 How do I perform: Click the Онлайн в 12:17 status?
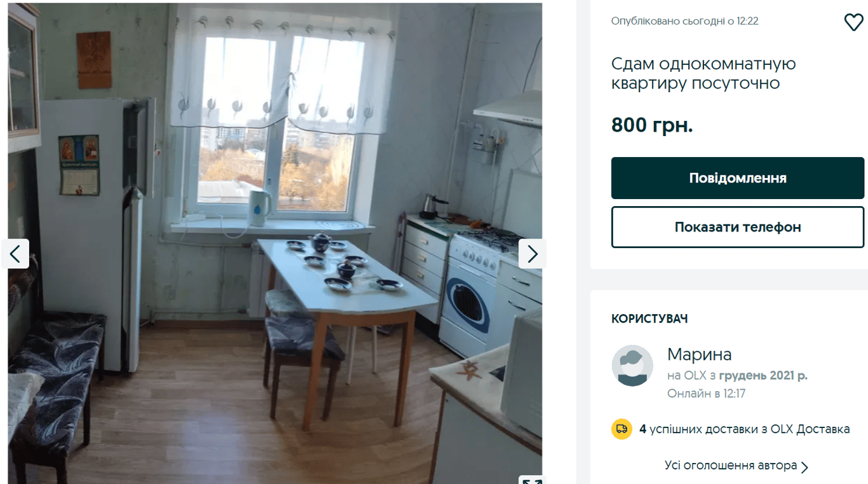pyautogui.click(x=706, y=394)
